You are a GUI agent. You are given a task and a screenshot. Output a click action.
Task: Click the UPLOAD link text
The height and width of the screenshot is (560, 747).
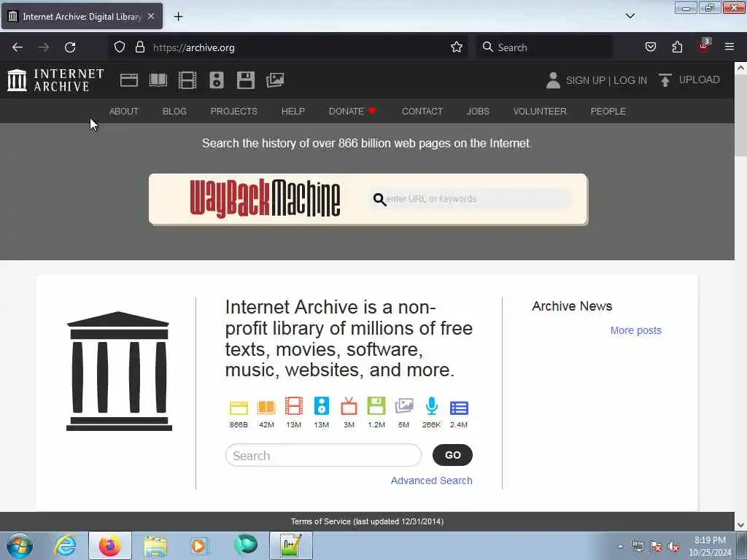tap(700, 79)
